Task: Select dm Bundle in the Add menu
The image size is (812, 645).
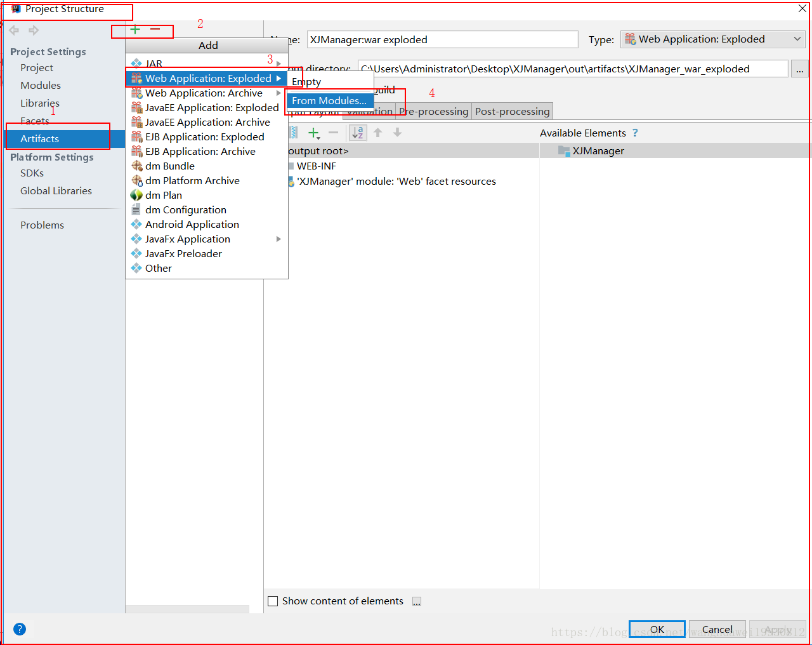Action: [207, 166]
